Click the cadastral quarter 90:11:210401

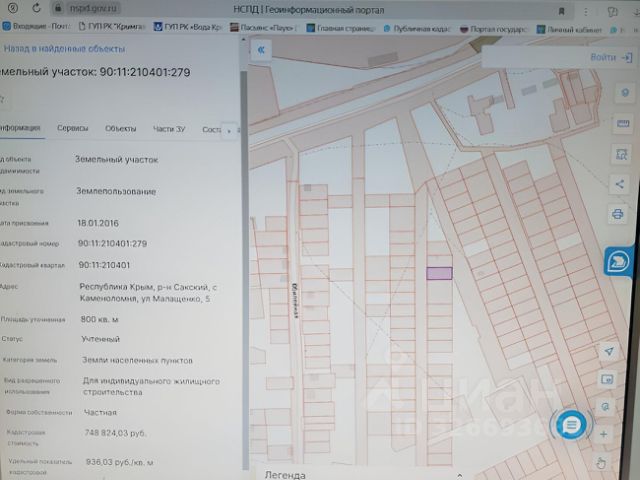click(x=104, y=265)
